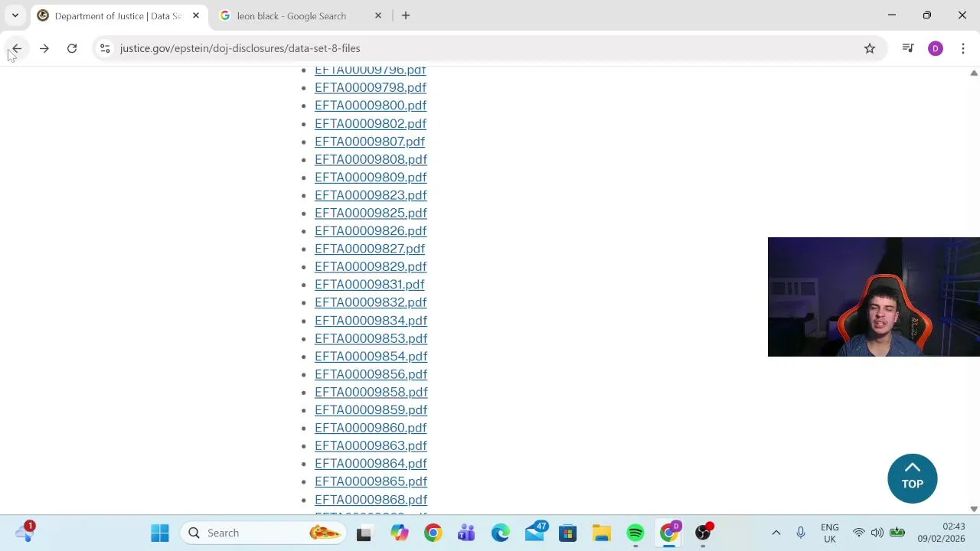Image resolution: width=980 pixels, height=551 pixels.
Task: Open Chrome three-dot menu
Action: coord(963,48)
